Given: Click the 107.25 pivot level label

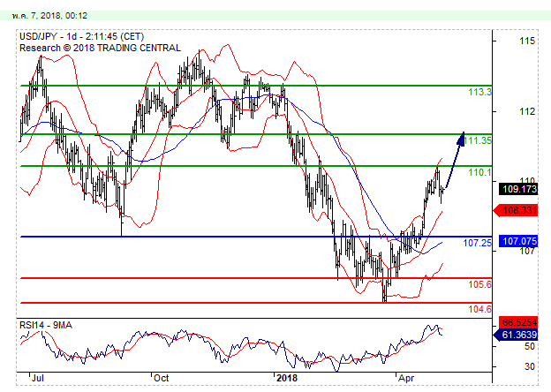Looking at the screenshot, I should point(477,243).
